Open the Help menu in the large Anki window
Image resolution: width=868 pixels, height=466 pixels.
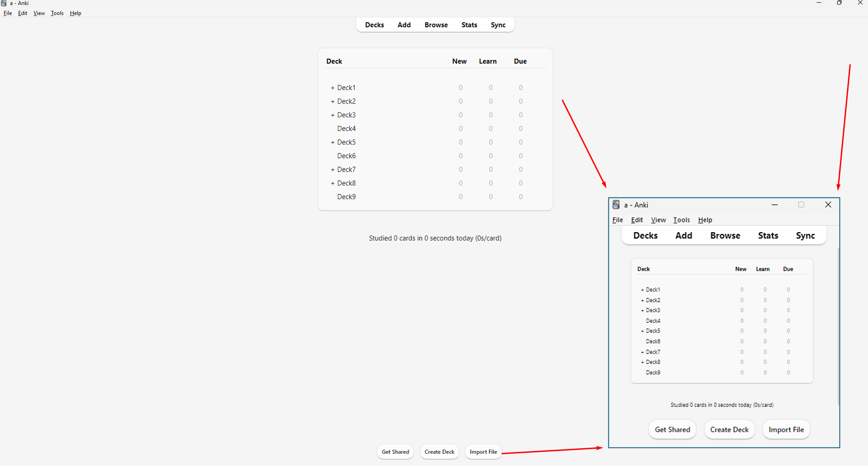coord(75,13)
